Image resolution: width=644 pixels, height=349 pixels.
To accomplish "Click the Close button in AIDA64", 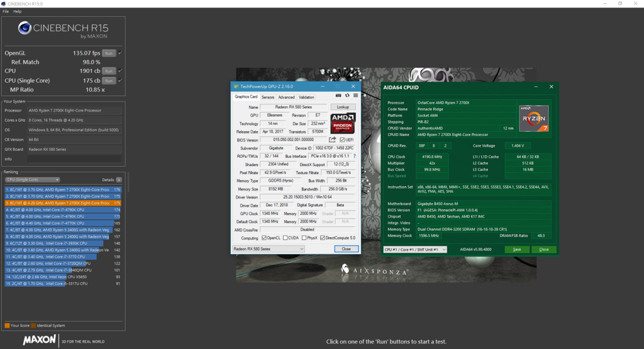I will tap(544, 249).
